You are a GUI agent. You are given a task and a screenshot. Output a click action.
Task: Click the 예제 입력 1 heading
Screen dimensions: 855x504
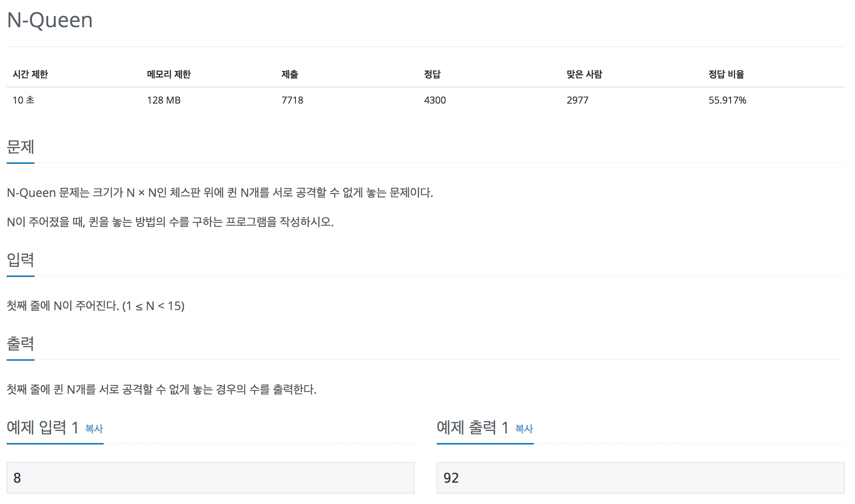click(x=43, y=428)
